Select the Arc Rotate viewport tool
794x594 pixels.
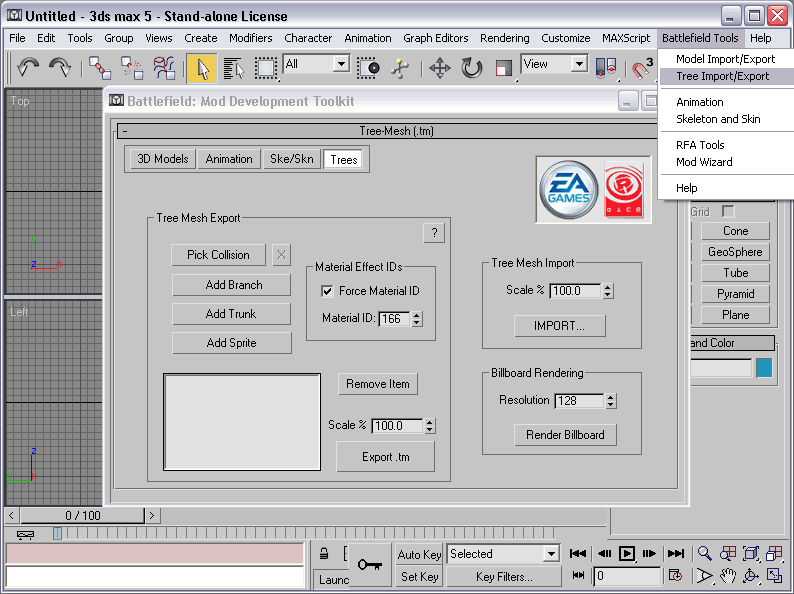pos(751,576)
